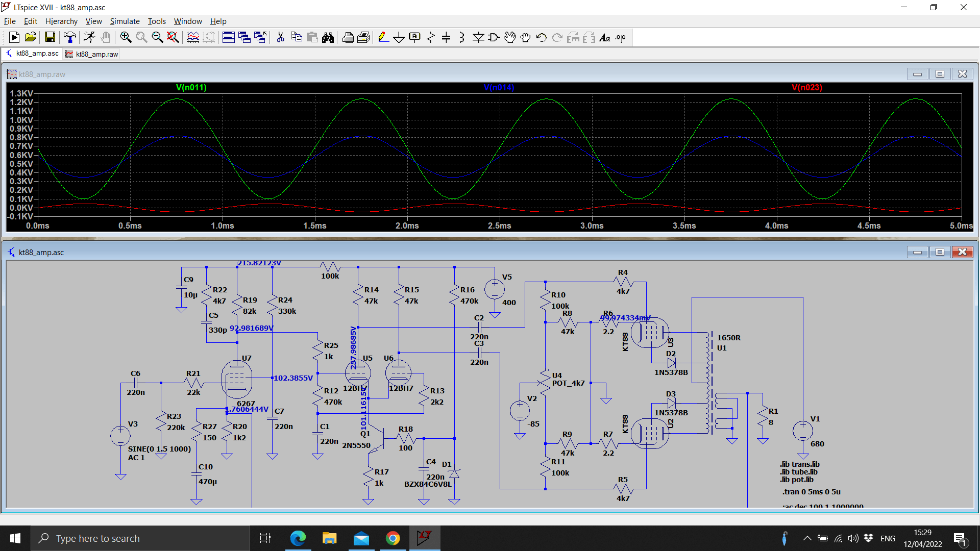Click the 1650R transformer label
The image size is (980, 551).
coord(729,338)
